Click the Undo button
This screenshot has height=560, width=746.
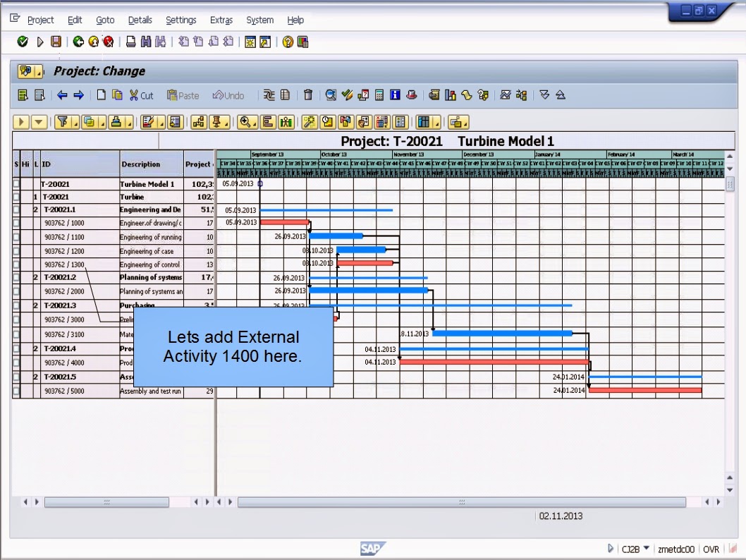(227, 95)
